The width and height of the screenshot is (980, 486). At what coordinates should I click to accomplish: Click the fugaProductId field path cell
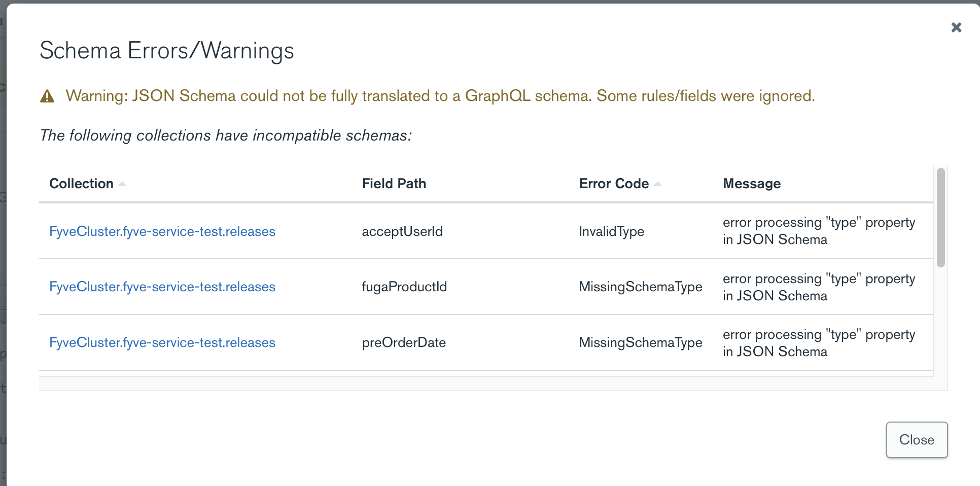(404, 287)
